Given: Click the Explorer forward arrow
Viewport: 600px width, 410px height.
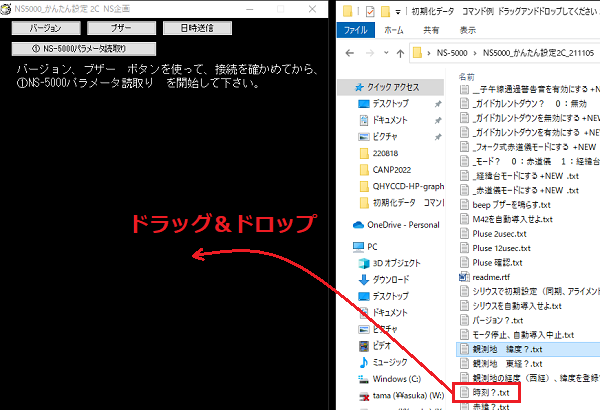Looking at the screenshot, I should coord(370,53).
